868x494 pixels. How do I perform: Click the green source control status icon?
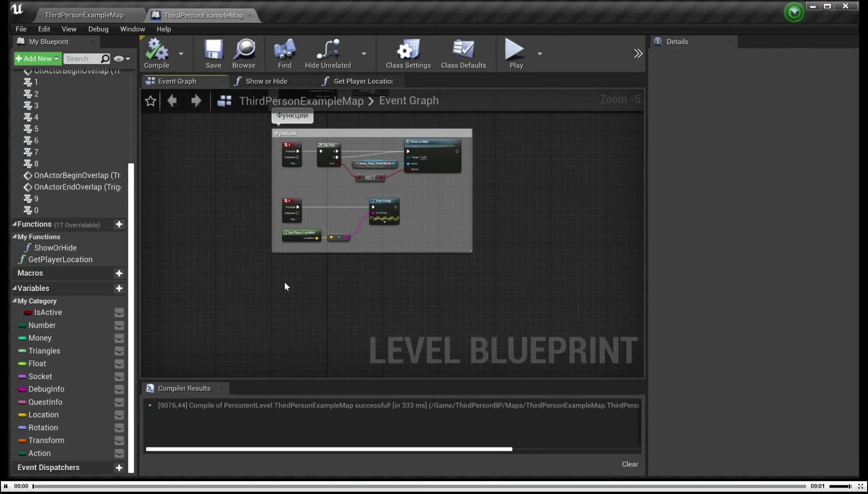(794, 12)
